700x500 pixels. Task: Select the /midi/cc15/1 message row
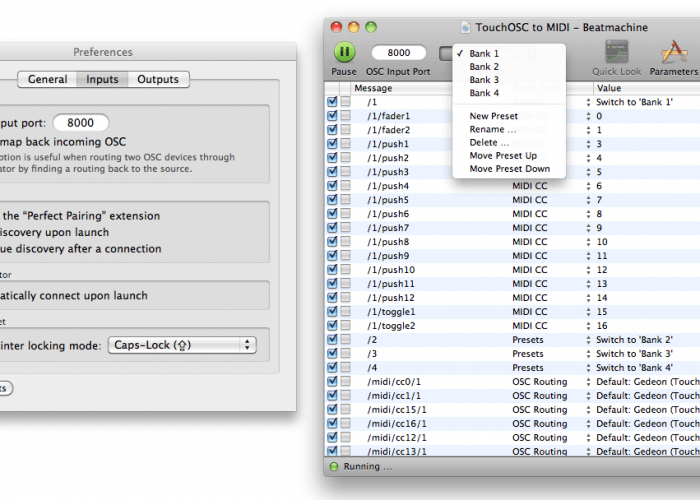397,409
